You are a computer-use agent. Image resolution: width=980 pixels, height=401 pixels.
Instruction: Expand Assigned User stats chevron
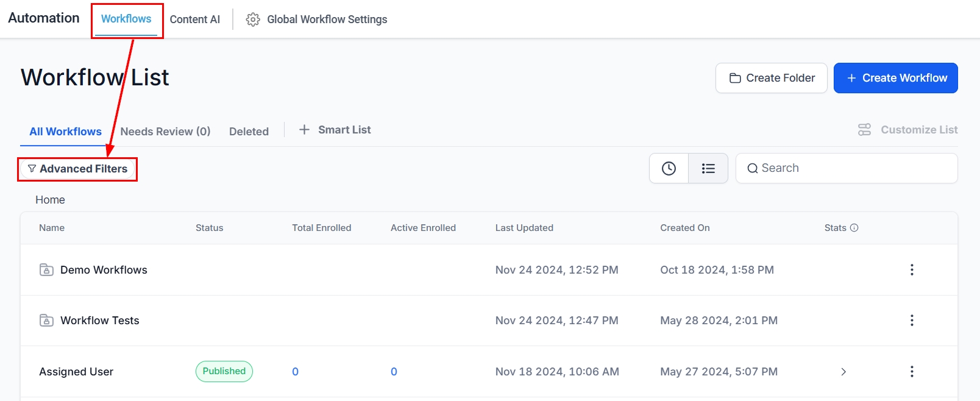point(843,372)
